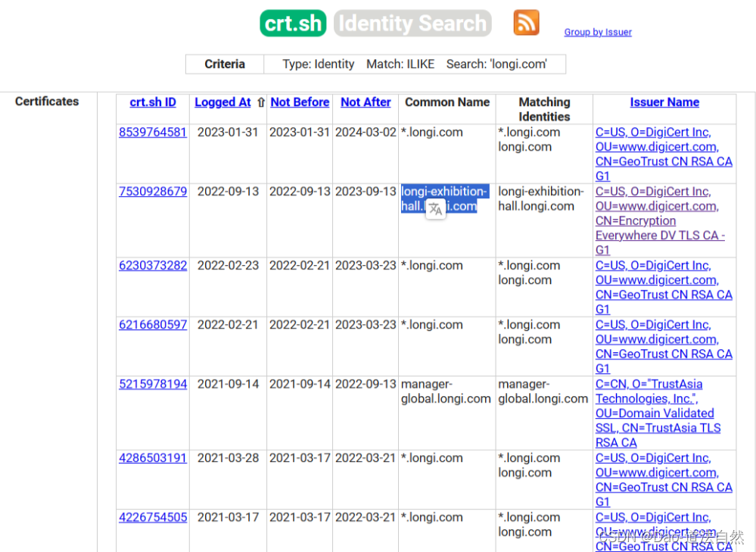Click Not After date 2022-09-13
Screen dimensions: 756x552
pos(366,384)
